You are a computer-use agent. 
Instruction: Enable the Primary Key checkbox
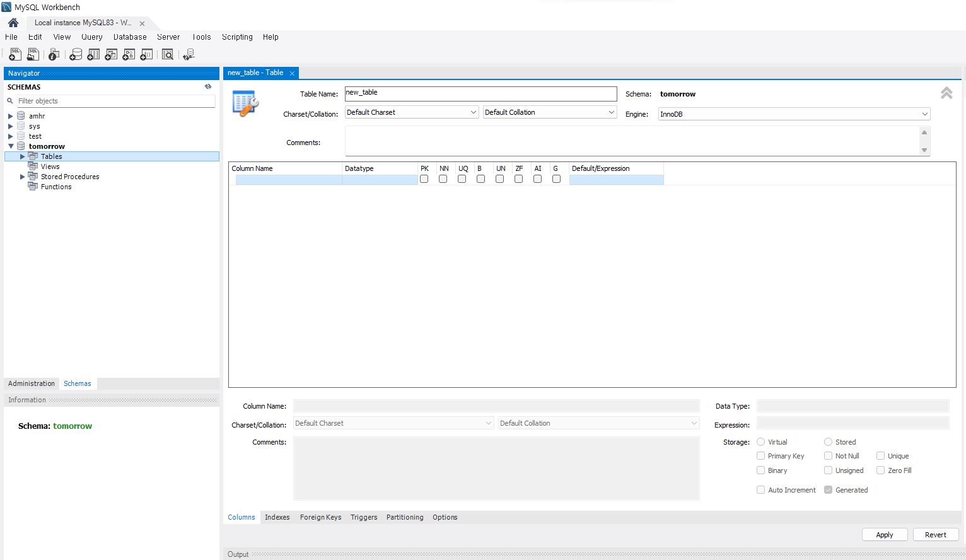tap(761, 456)
